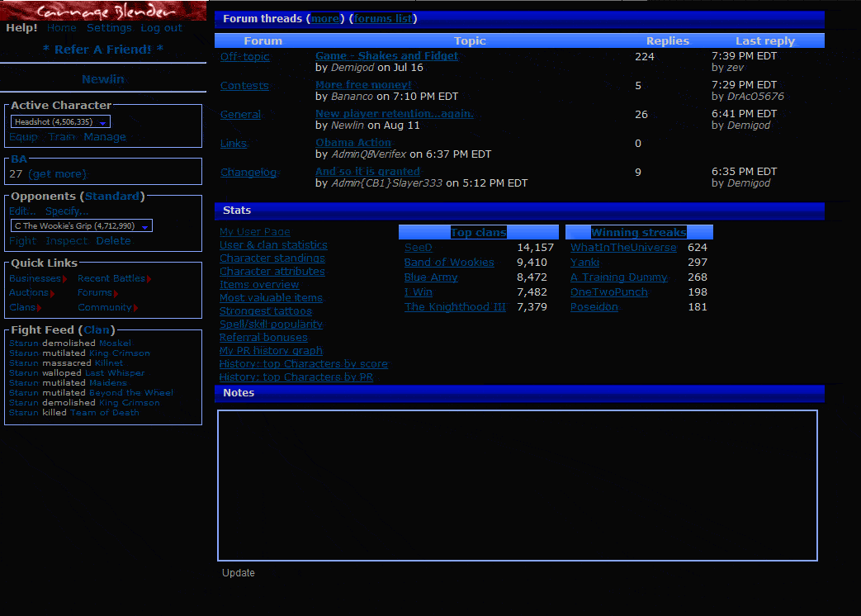Image resolution: width=861 pixels, height=616 pixels.
Task: Expand the Businesses quick link arrow
Action: (x=64, y=279)
